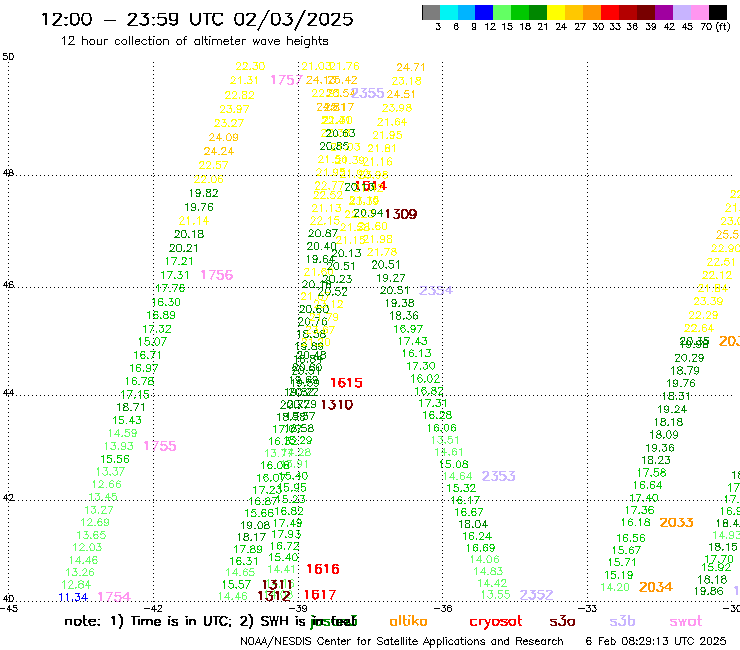Click the black swatch at legend end
The image size is (740, 650).
[x=717, y=12]
